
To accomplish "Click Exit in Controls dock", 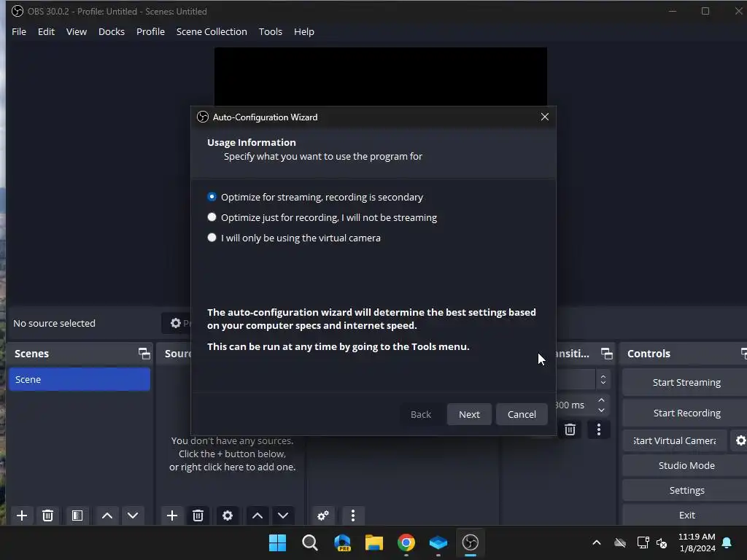I will [x=686, y=515].
